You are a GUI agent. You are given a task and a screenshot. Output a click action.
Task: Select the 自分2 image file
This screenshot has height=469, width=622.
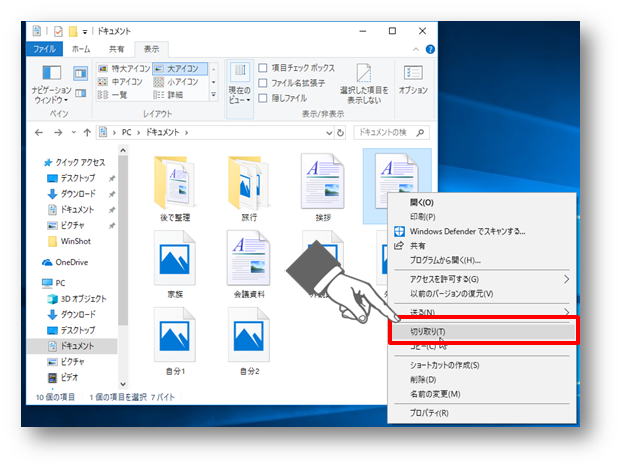pyautogui.click(x=249, y=342)
